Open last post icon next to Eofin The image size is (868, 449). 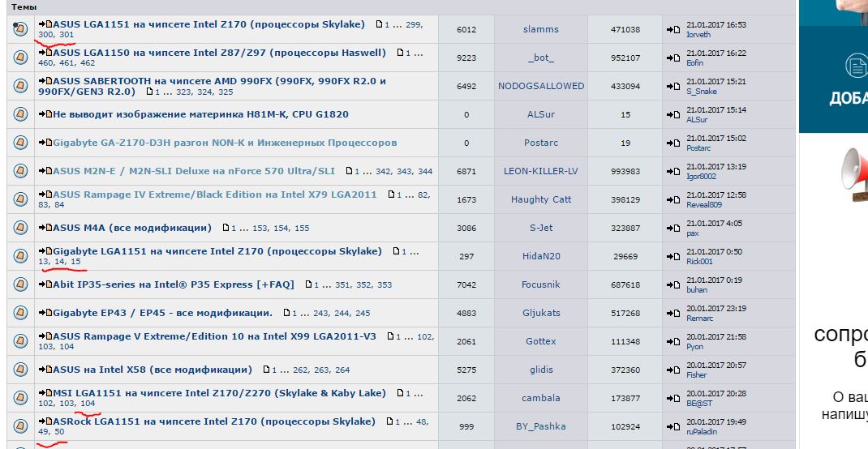(x=673, y=58)
